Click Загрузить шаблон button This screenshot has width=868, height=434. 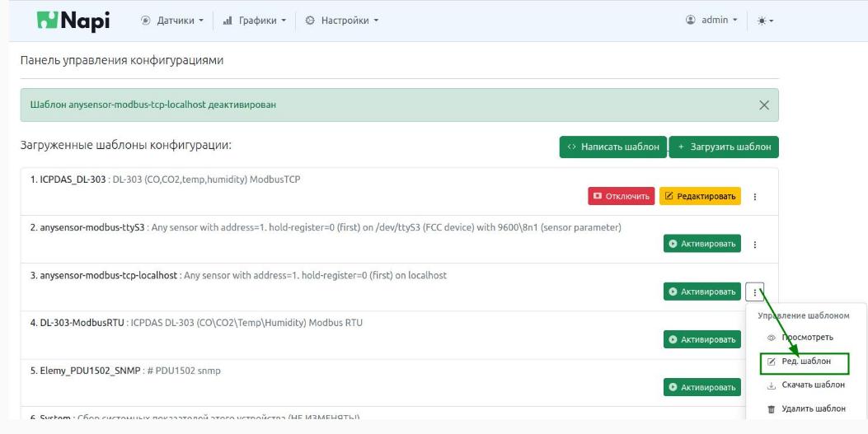(724, 147)
